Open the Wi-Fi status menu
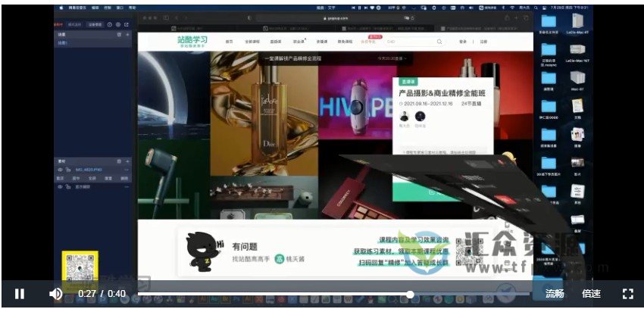The image size is (644, 309). pyautogui.click(x=512, y=8)
